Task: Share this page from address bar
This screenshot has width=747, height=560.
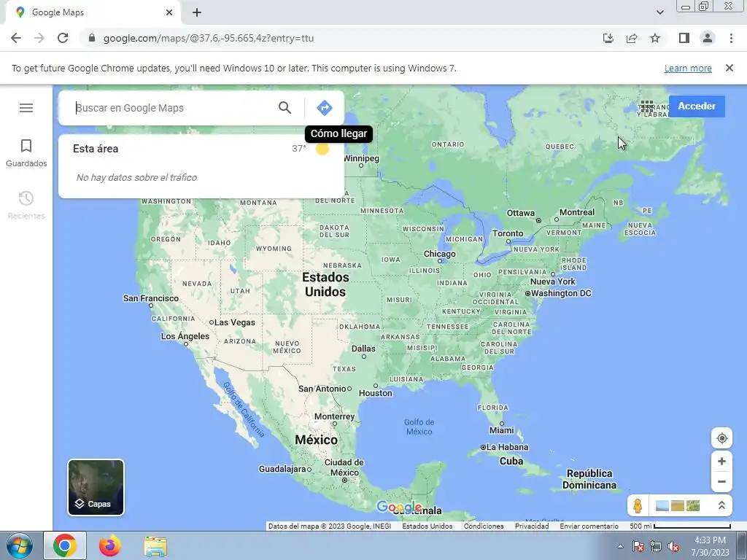Action: click(632, 38)
